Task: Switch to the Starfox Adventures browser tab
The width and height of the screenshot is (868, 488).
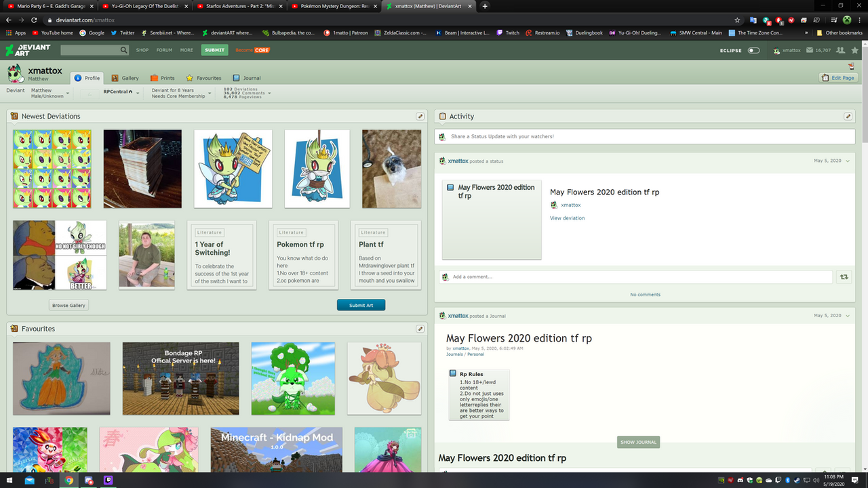Action: click(239, 6)
